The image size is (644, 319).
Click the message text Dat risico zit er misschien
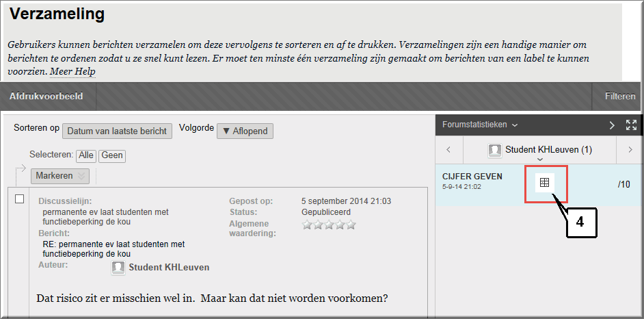212,298
